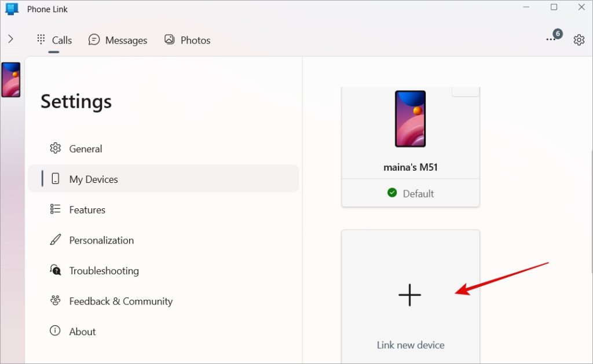Select My Devices settings section
593x364 pixels.
click(93, 179)
